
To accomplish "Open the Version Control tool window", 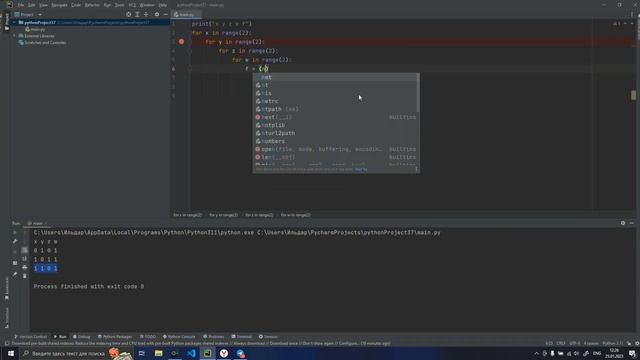I will 31,337.
